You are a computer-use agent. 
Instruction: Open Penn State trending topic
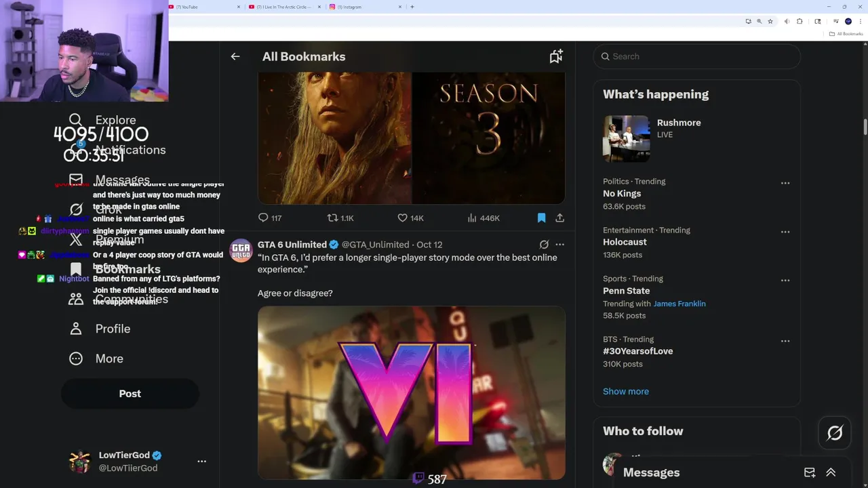tap(626, 291)
